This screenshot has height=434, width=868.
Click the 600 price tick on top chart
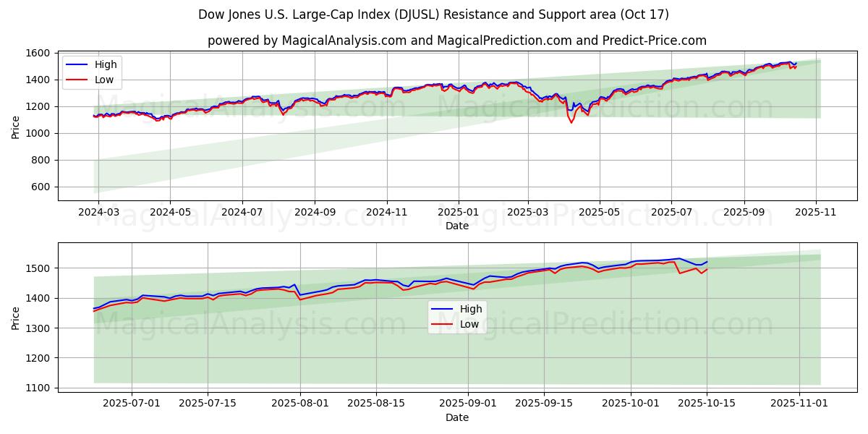[x=41, y=187]
